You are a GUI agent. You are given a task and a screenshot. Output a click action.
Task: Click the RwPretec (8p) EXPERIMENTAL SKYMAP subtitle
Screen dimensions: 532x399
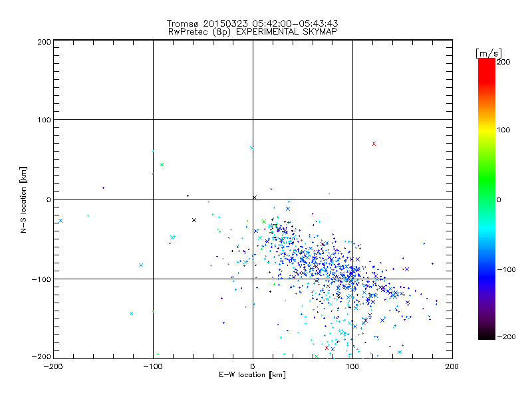coord(253,32)
